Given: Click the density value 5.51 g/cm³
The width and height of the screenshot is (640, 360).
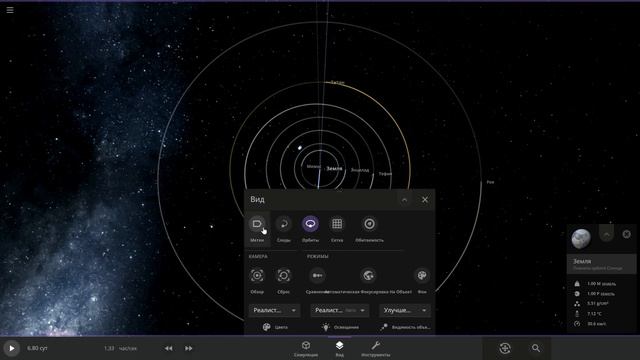Looking at the screenshot, I should point(598,304).
